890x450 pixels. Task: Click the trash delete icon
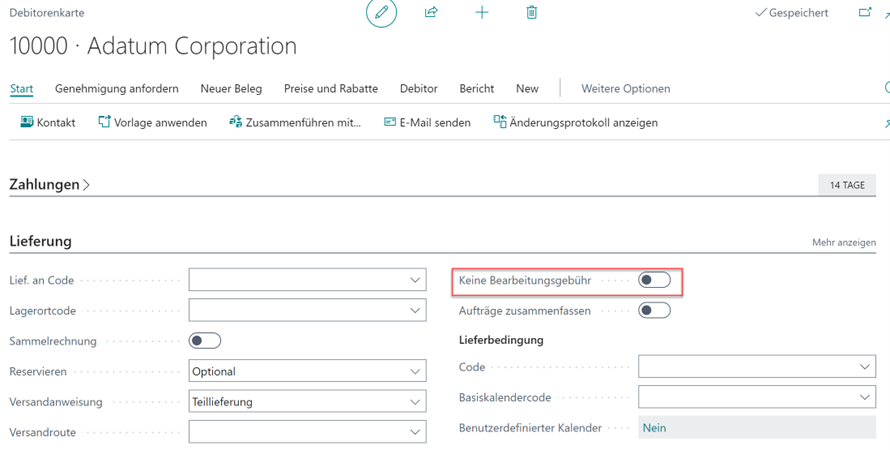[532, 13]
